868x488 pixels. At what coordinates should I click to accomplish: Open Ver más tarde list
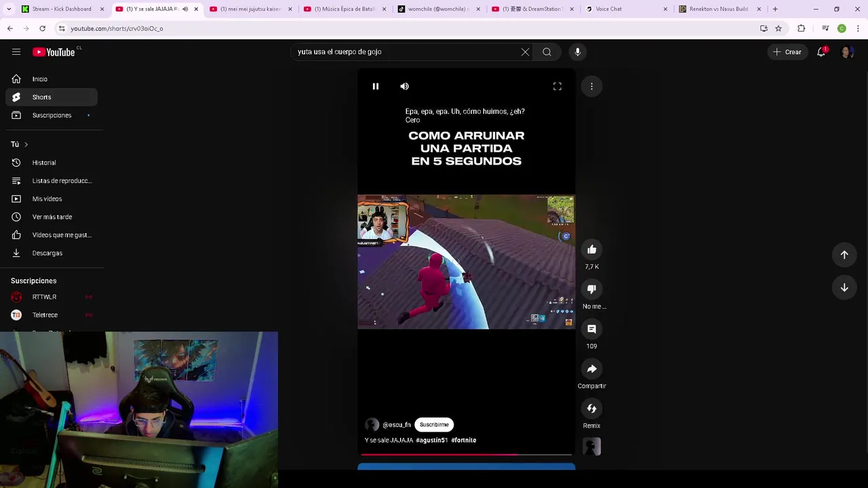coord(52,217)
